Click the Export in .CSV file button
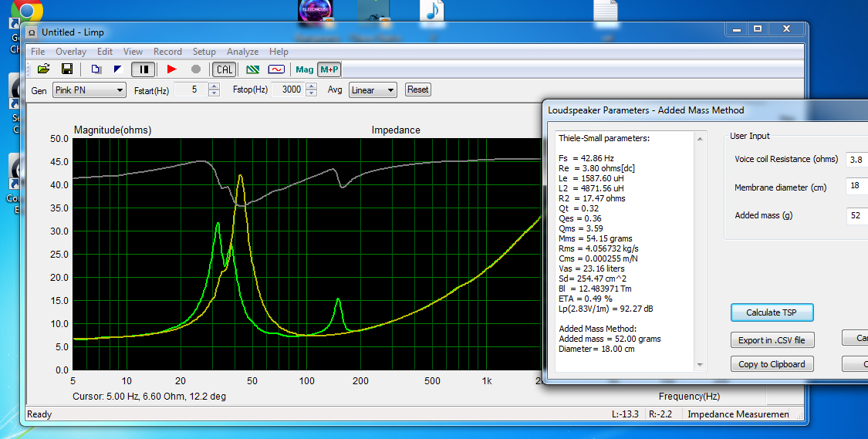The image size is (868, 439). point(772,340)
